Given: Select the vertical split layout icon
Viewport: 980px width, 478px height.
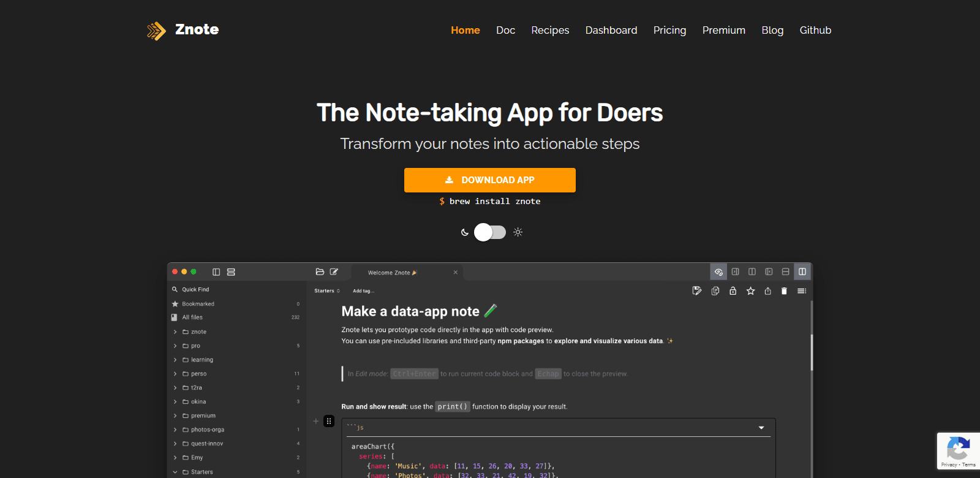Looking at the screenshot, I should [802, 271].
